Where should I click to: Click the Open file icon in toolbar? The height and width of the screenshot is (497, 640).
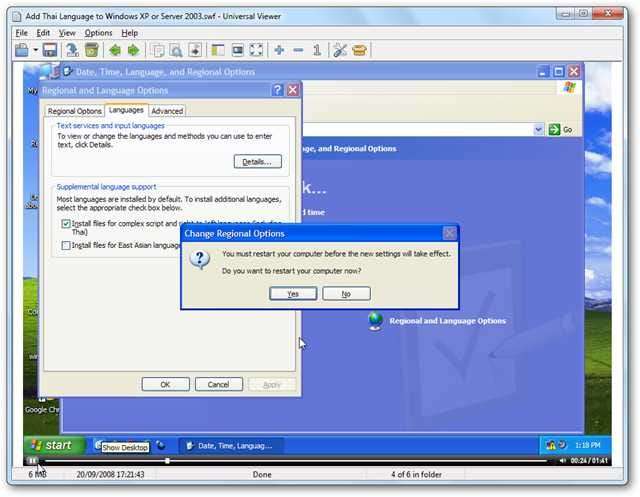pyautogui.click(x=22, y=50)
